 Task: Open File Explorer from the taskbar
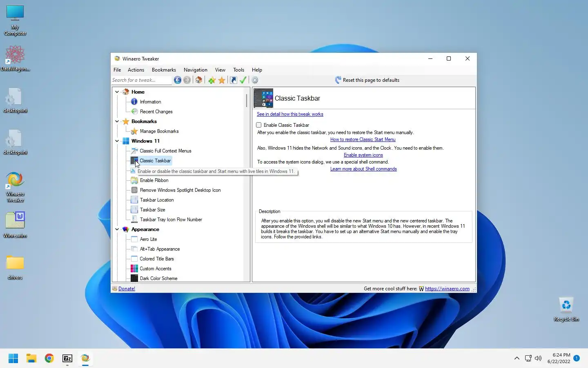pyautogui.click(x=31, y=359)
